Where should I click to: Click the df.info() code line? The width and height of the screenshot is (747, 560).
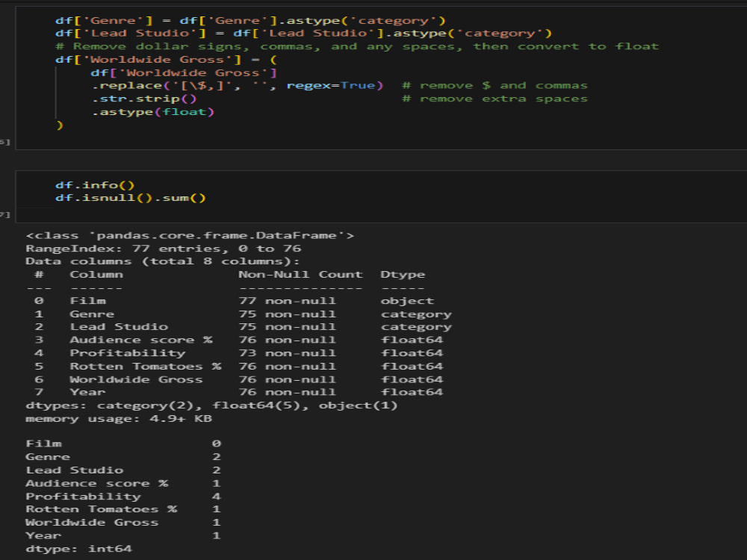95,184
